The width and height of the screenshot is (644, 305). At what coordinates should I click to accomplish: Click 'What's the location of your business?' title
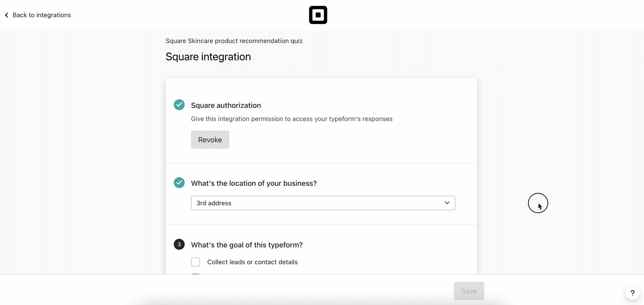pyautogui.click(x=254, y=183)
